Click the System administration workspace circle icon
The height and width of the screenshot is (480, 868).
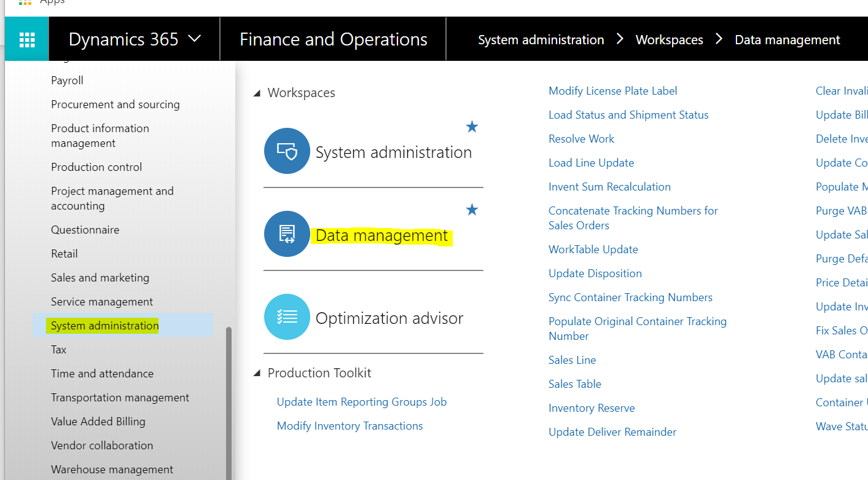(x=287, y=151)
